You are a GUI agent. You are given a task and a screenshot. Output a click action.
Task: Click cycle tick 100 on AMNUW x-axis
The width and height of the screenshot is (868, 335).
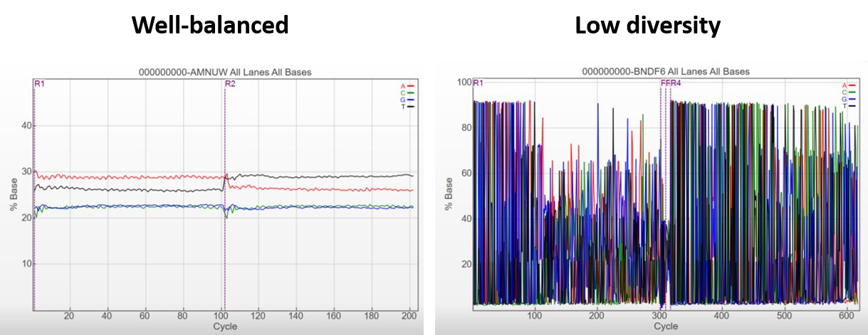point(221,316)
